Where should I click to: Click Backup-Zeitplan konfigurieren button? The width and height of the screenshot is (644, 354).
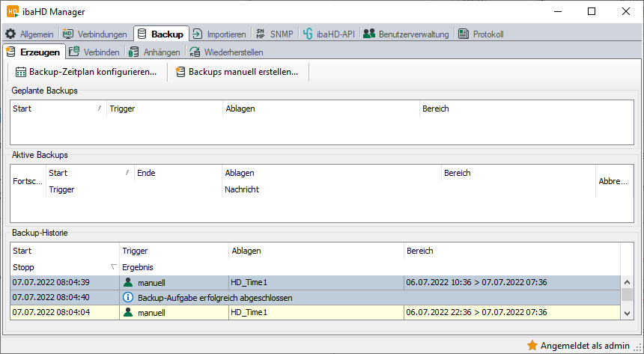pyautogui.click(x=86, y=73)
